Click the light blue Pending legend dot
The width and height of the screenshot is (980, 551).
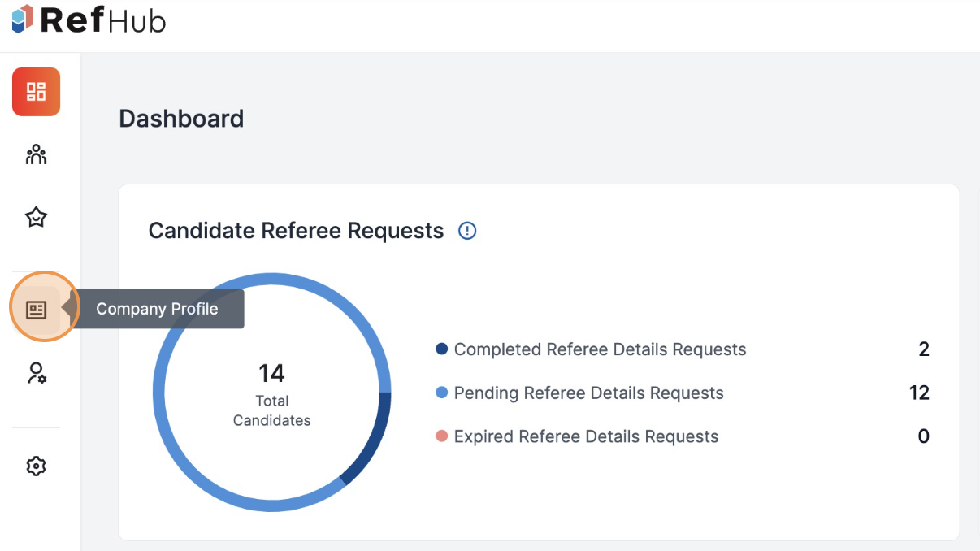pyautogui.click(x=442, y=393)
